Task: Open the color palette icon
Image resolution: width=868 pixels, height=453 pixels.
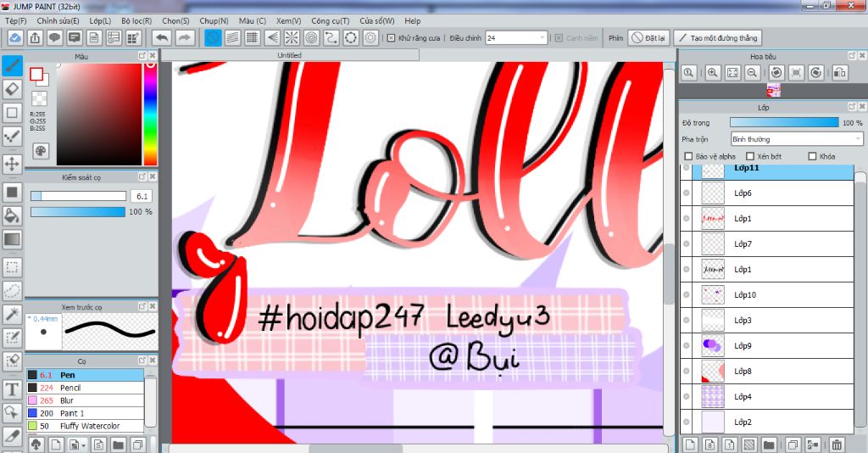Action: click(41, 151)
